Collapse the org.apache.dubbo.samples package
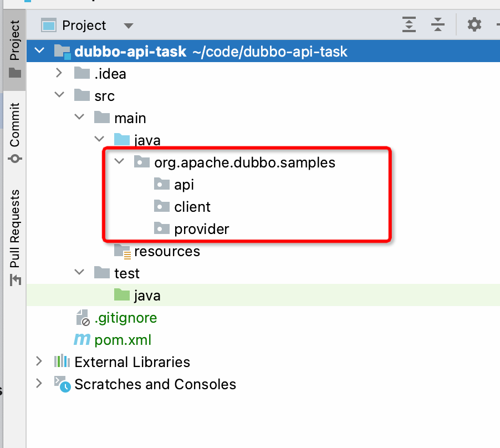Screen dimensions: 500x448 click(119, 162)
